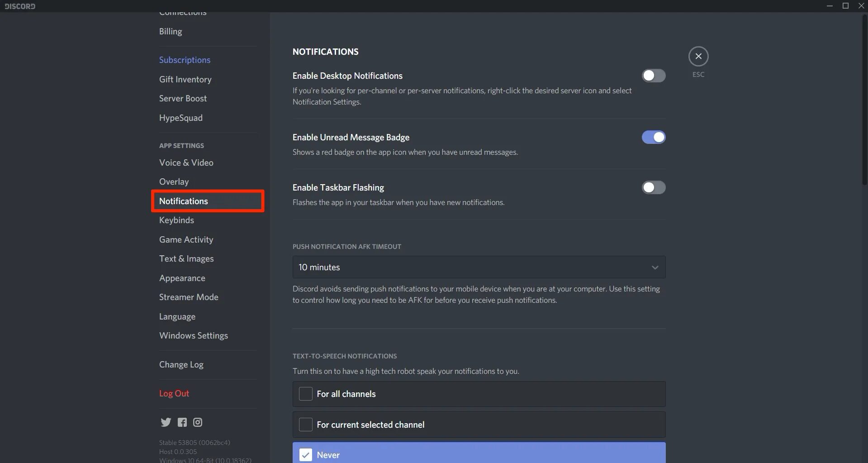Open Appearance settings
Screen dimensions: 868x463
coord(182,278)
